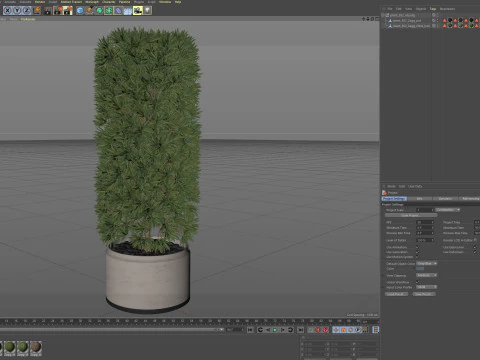Image resolution: width=480 pixels, height=360 pixels.
Task: Select the second object row
Action: pyautogui.click(x=407, y=20)
